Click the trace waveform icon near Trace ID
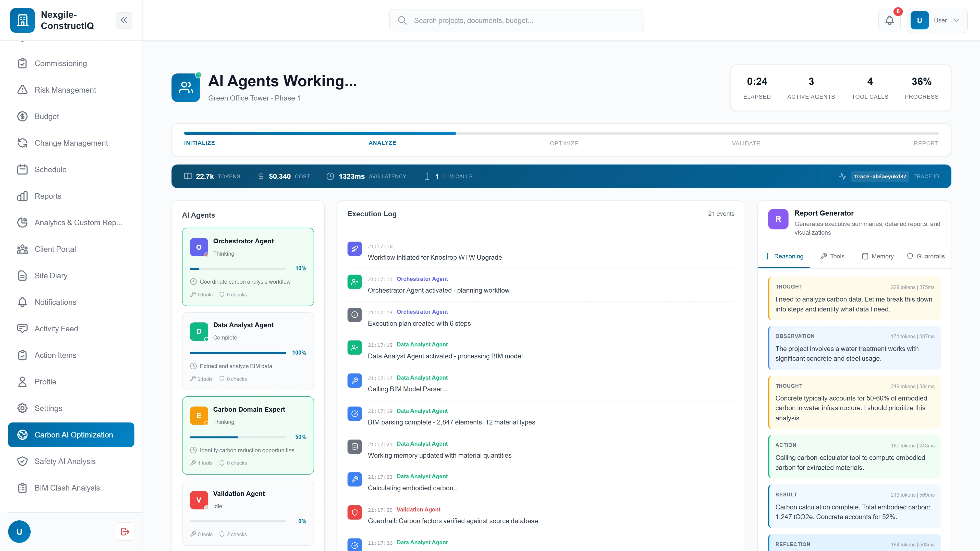Viewport: 980px width, 551px height. (x=843, y=176)
